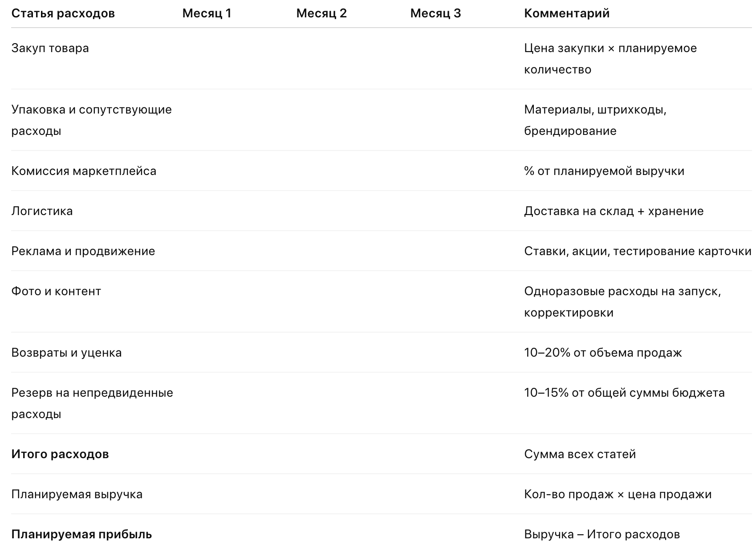Image resolution: width=756 pixels, height=553 pixels.
Task: Click the 'Реклама и продвижение' cell
Action: point(83,251)
